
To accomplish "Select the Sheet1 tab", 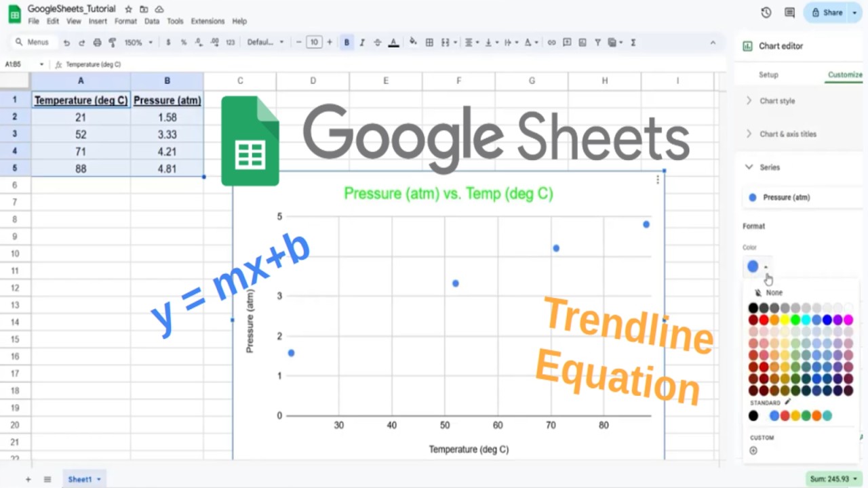I will [x=84, y=479].
